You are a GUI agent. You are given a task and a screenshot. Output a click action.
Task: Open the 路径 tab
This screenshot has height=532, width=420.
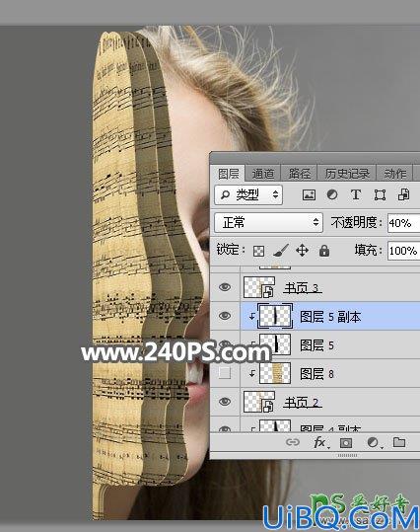point(300,174)
